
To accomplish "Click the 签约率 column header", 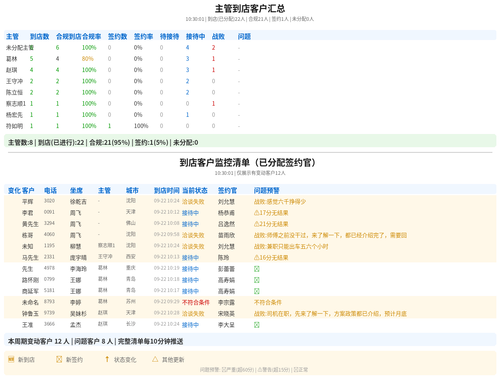I will pos(143,36).
